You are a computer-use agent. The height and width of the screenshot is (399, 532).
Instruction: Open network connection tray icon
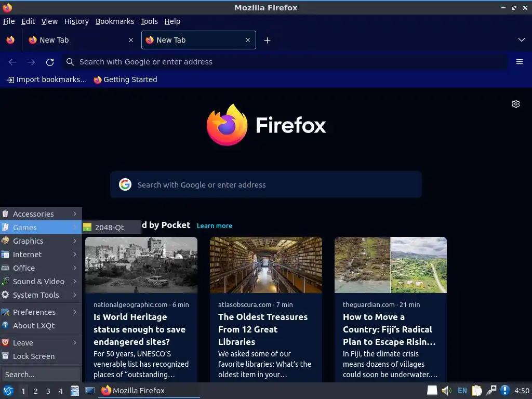491,391
